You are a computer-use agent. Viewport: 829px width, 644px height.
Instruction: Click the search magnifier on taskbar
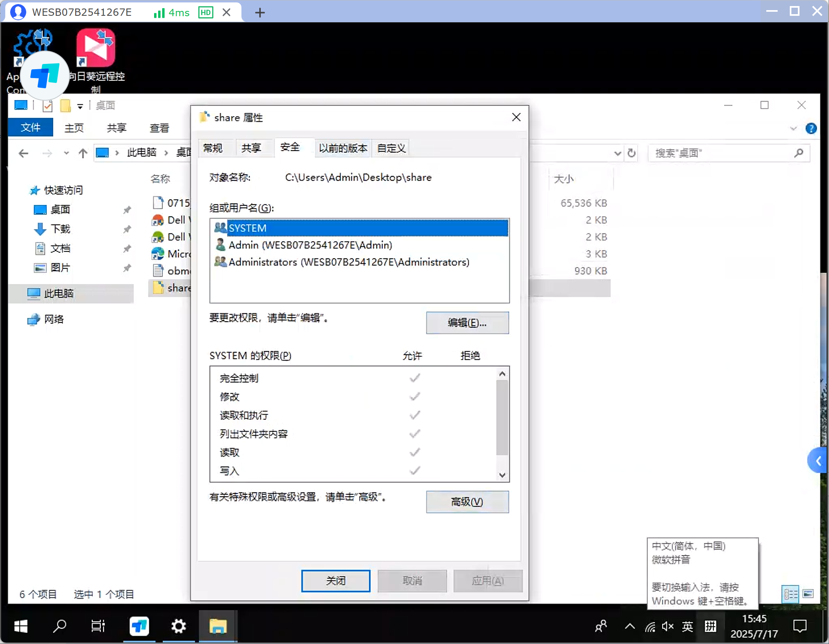click(x=59, y=626)
